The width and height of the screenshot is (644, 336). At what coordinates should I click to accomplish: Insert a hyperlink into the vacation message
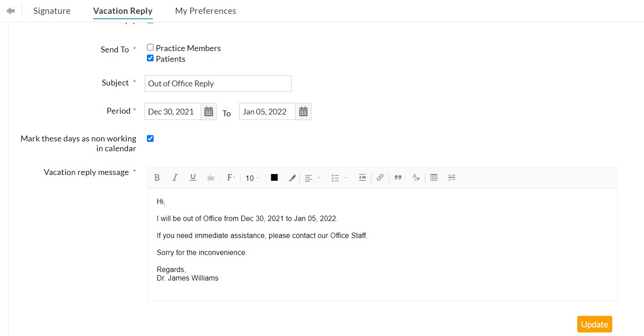[x=380, y=178]
